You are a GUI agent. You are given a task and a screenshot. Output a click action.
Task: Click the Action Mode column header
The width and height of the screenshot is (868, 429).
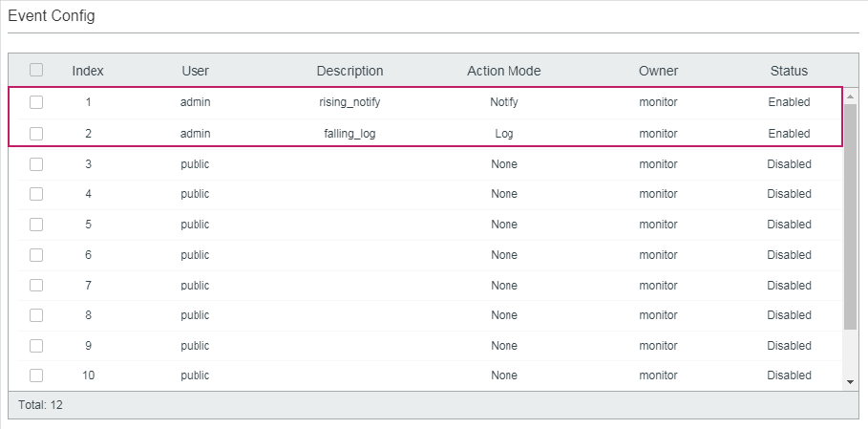[x=504, y=71]
